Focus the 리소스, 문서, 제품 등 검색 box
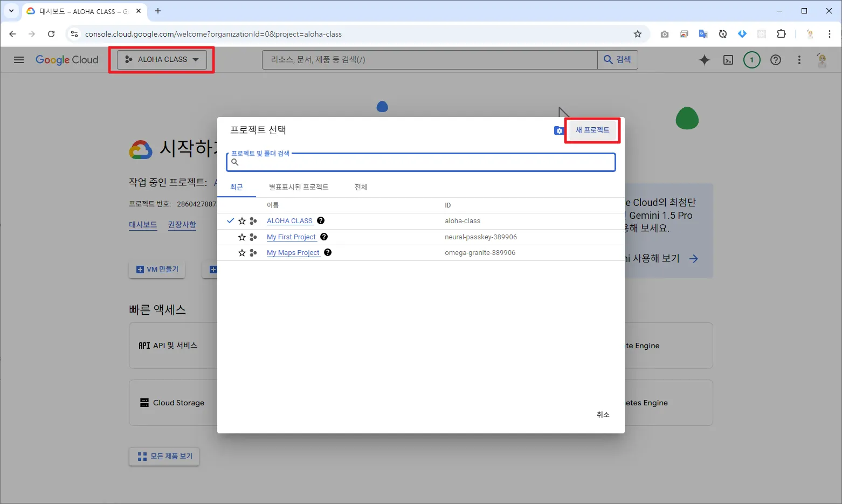 tap(430, 60)
